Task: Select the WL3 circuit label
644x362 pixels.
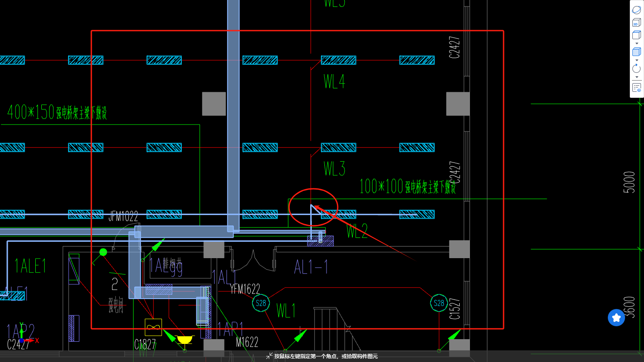Action: click(x=334, y=169)
